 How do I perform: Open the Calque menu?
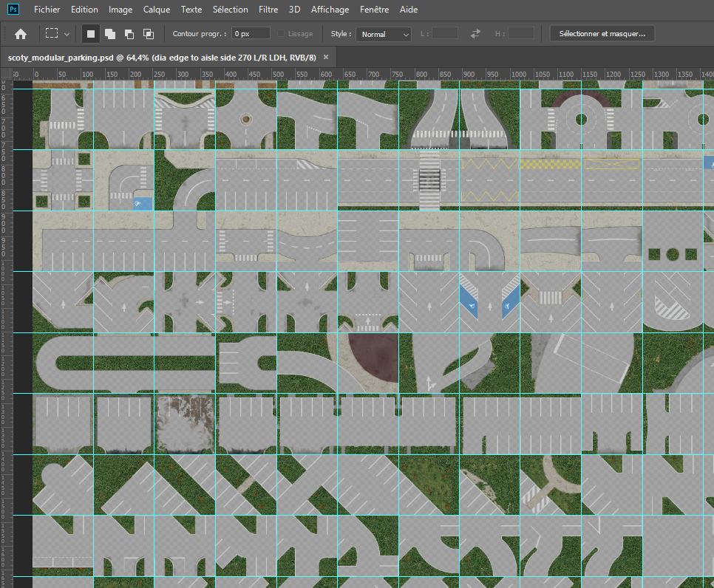click(x=156, y=10)
